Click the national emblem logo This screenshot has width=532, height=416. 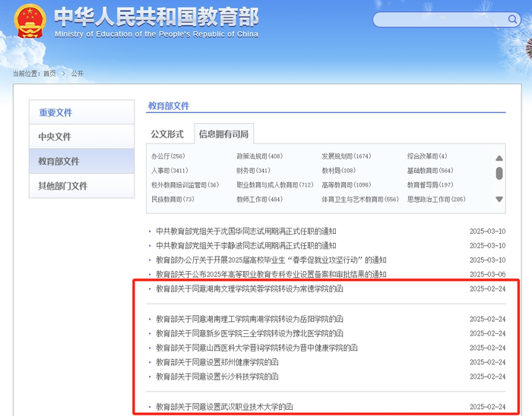(30, 21)
